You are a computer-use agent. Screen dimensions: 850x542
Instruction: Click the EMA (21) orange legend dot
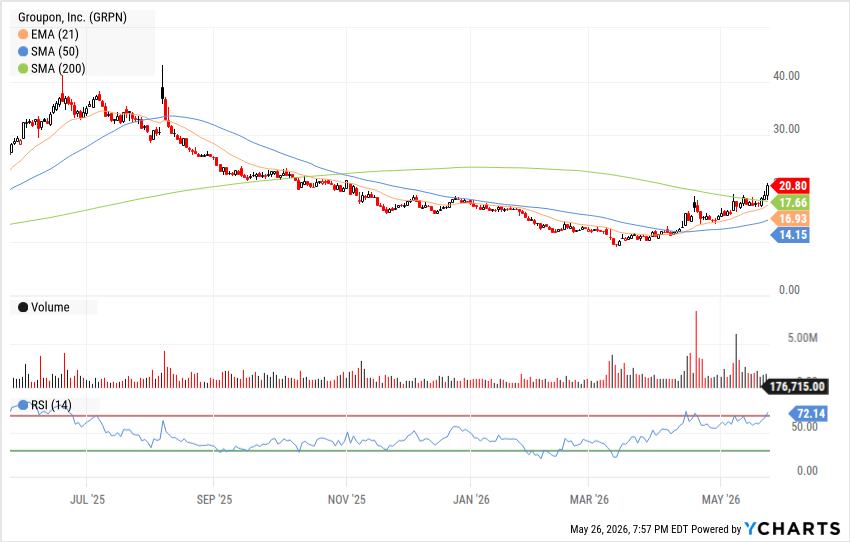[23, 35]
